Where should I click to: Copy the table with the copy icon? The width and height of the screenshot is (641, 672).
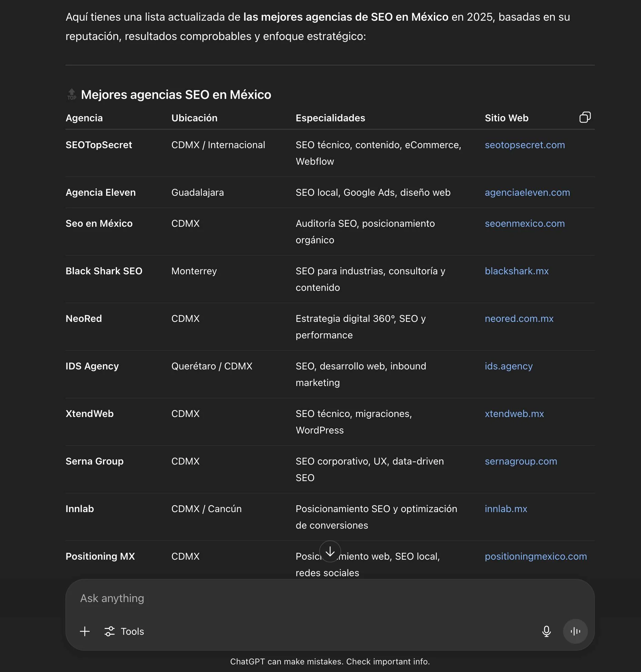tap(585, 117)
